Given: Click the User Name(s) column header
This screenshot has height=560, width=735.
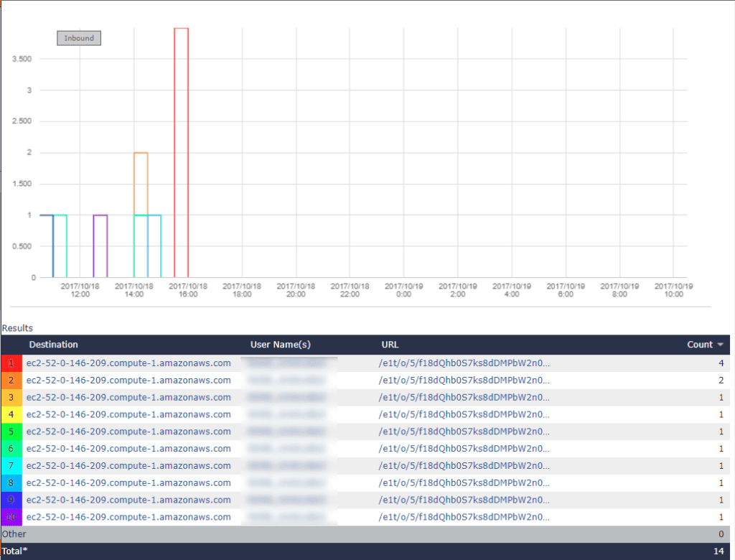Looking at the screenshot, I should tap(281, 345).
